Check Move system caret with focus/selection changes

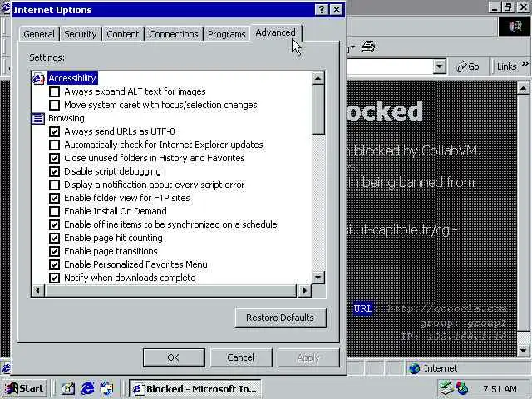coord(54,105)
